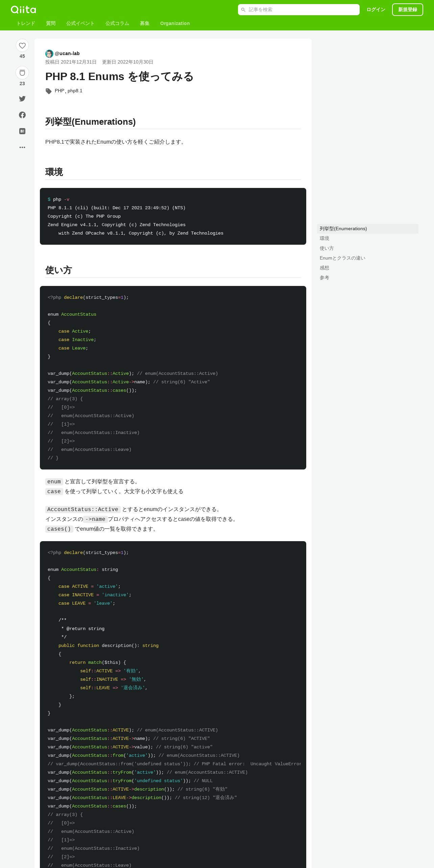Click the search magnifier icon
Screen dimensions: 434x868
click(243, 10)
